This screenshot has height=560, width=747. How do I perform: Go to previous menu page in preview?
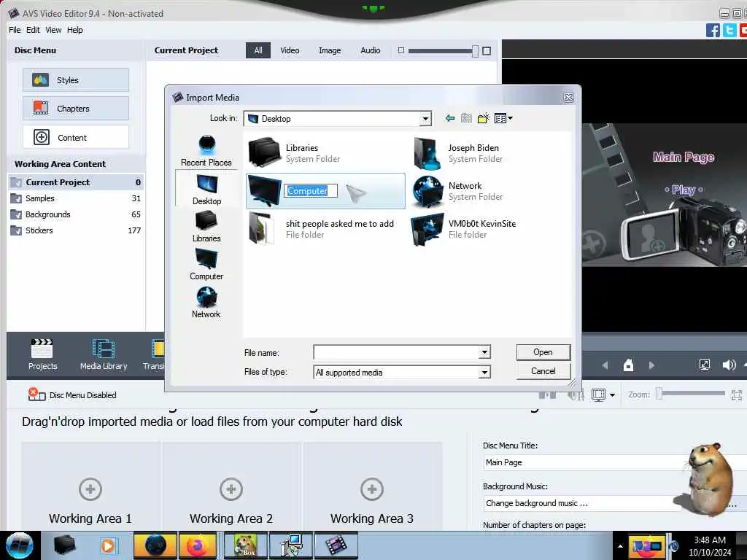tap(605, 365)
